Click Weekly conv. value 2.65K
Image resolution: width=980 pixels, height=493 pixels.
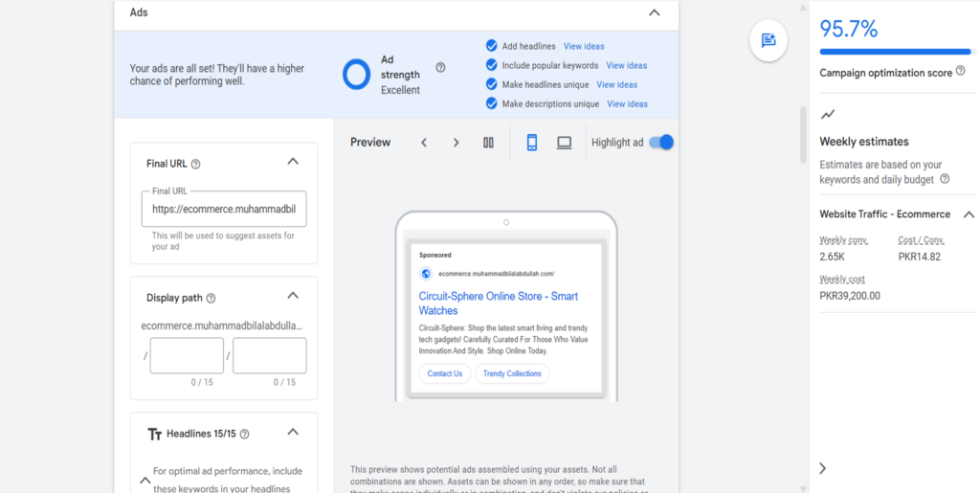(832, 257)
